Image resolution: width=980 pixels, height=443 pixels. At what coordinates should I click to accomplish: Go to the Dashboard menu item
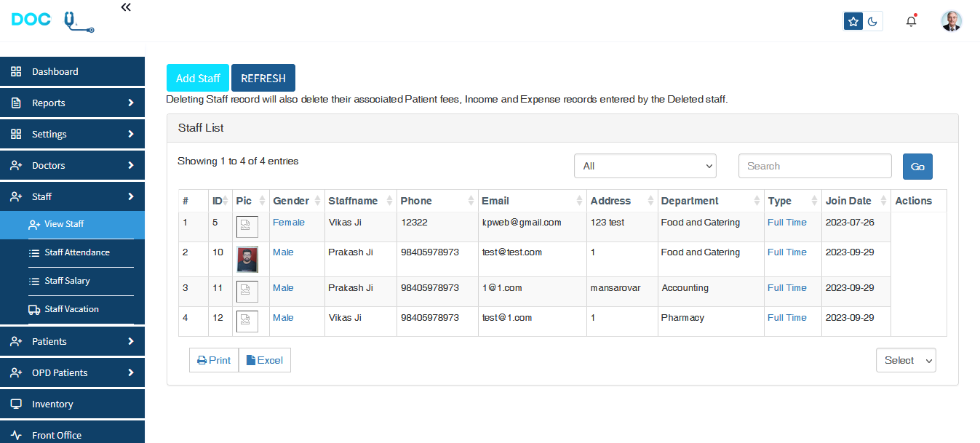click(x=72, y=72)
